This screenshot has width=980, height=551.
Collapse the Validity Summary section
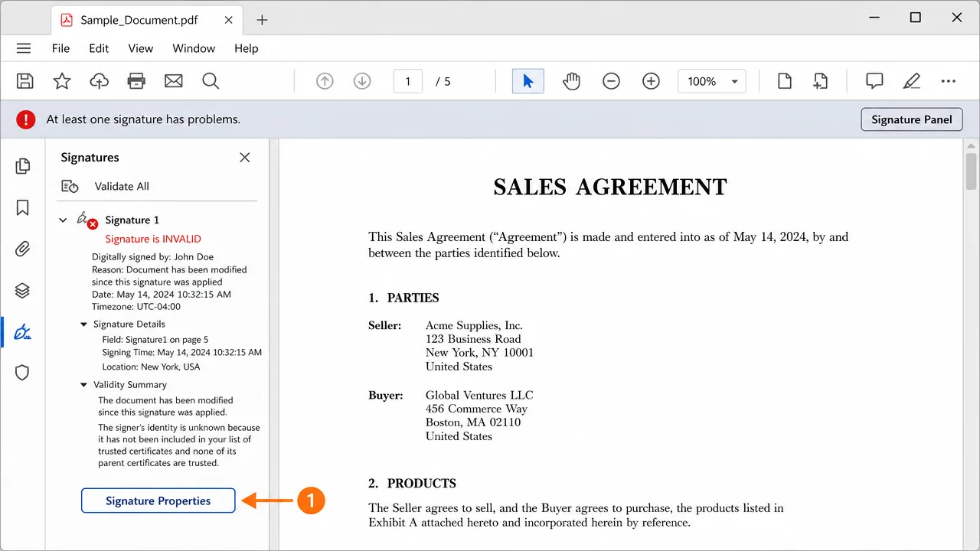[84, 385]
